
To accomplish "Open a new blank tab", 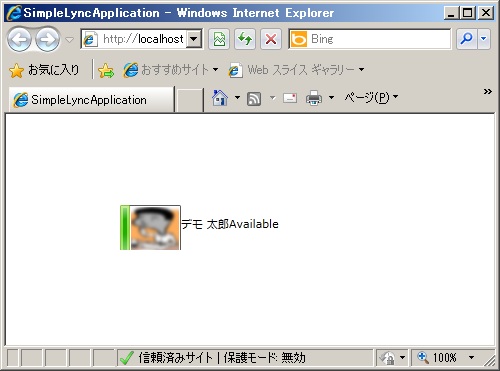I will pyautogui.click(x=190, y=100).
